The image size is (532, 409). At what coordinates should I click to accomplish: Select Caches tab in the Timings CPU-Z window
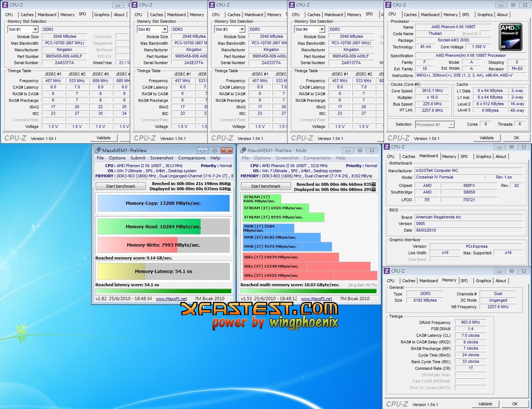pos(408,281)
